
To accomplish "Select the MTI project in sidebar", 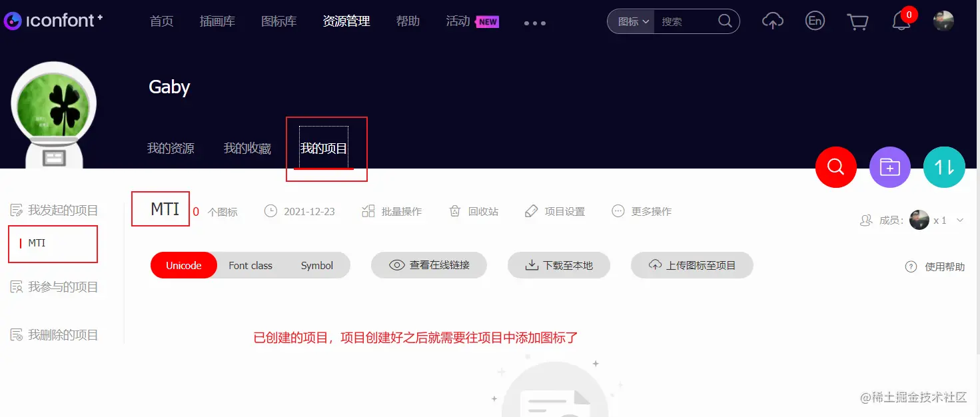I will (x=37, y=243).
